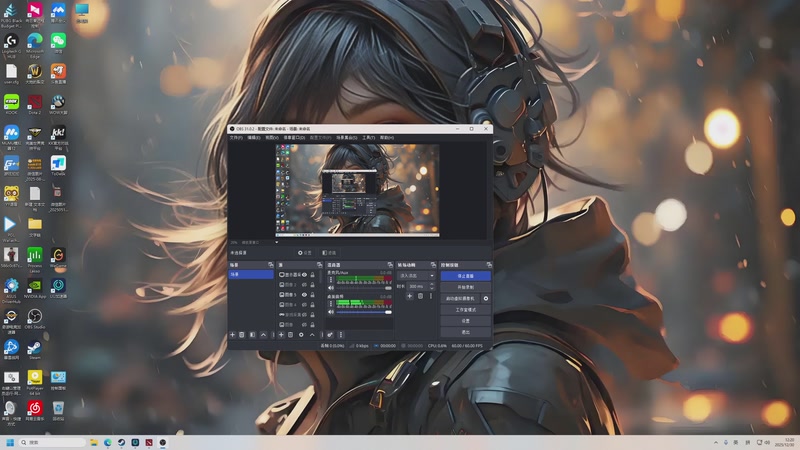Open scene filters icon in Scenes toolbar
Image resolution: width=800 pixels, height=450 pixels.
pos(253,335)
